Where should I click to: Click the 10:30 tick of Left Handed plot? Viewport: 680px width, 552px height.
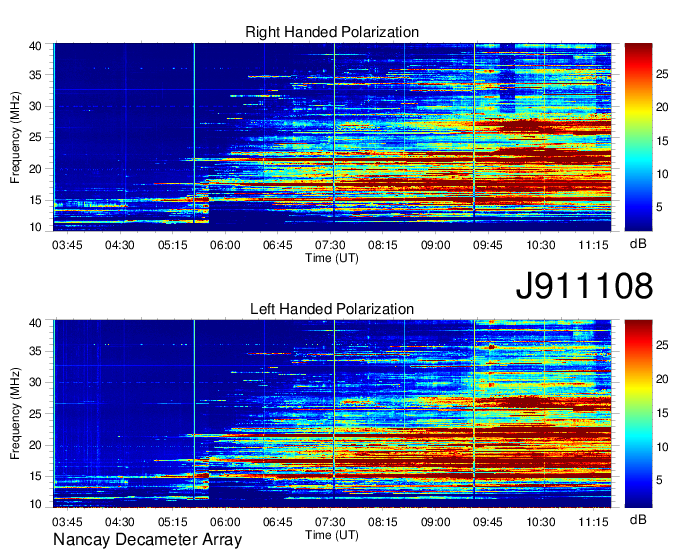(541, 522)
